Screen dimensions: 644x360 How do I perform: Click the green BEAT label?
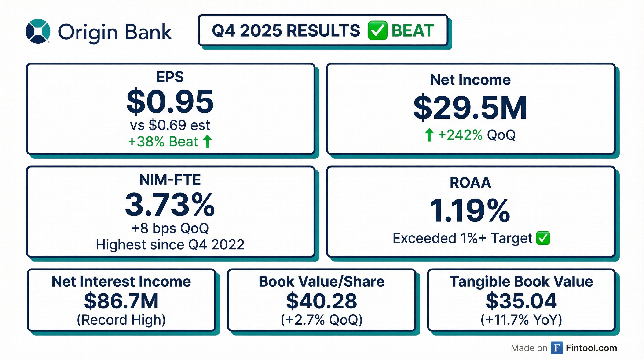click(413, 30)
